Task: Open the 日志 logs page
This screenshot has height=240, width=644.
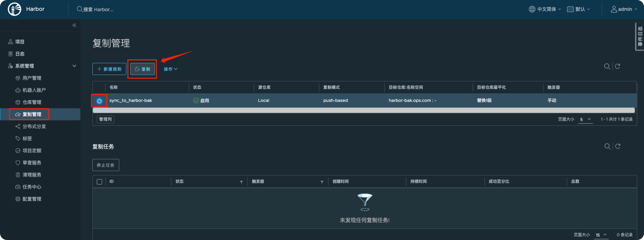Action: tap(20, 54)
